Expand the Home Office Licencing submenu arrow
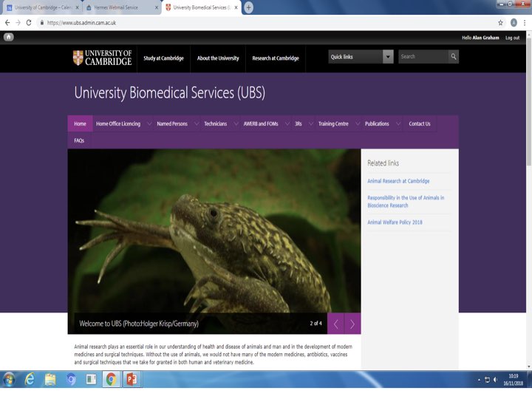532x399 pixels. (149, 124)
